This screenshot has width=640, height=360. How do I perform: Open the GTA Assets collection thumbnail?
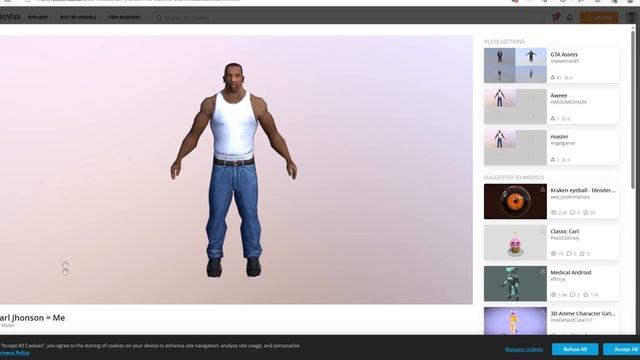pos(515,65)
